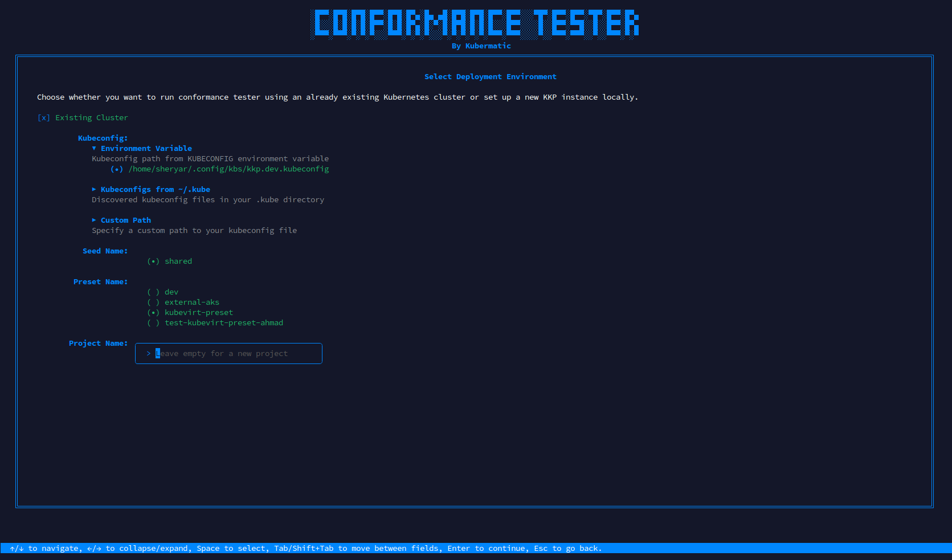Viewport: 952px width, 560px height.
Task: Click the Conformance Tester logo banner
Action: tap(476, 24)
